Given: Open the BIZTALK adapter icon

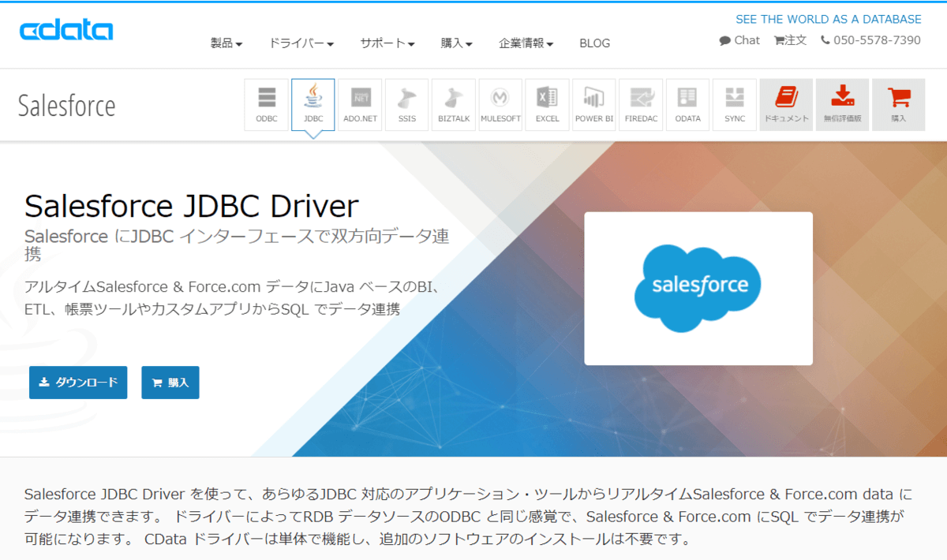Looking at the screenshot, I should [453, 103].
